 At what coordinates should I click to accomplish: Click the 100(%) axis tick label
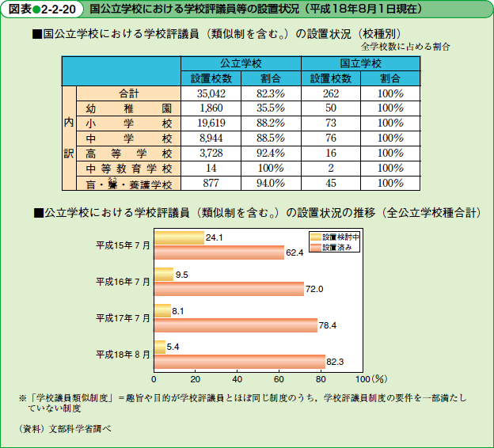click(371, 379)
